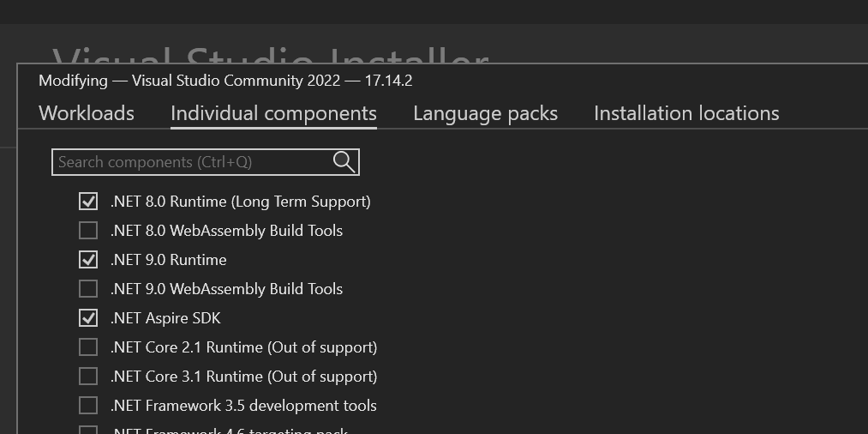Viewport: 868px width, 434px height.
Task: Click the .NET Aspire SDK label text
Action: click(165, 318)
